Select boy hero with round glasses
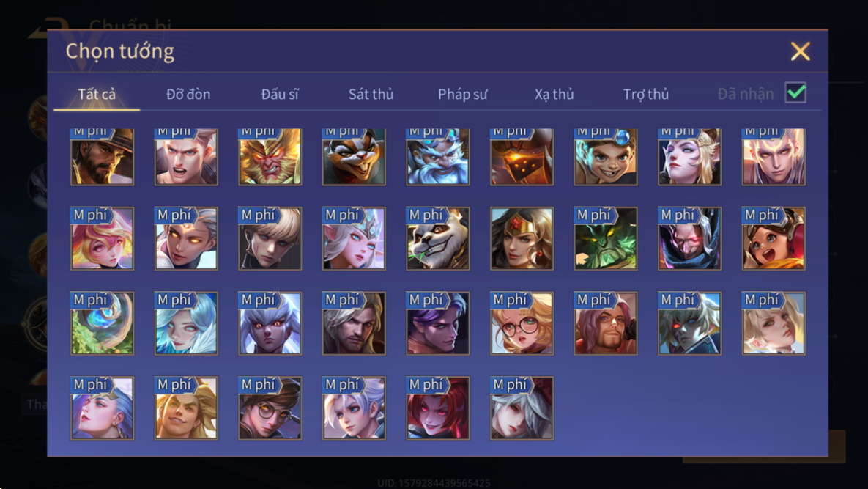Image resolution: width=868 pixels, height=489 pixels. click(x=270, y=408)
